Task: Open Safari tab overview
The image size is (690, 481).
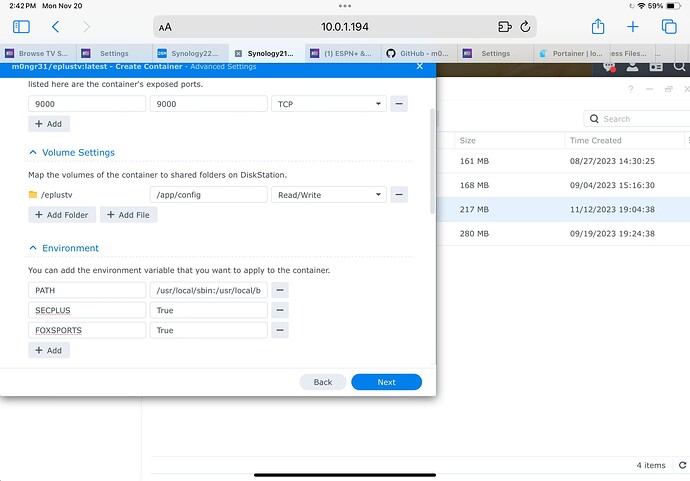Action: tap(668, 27)
